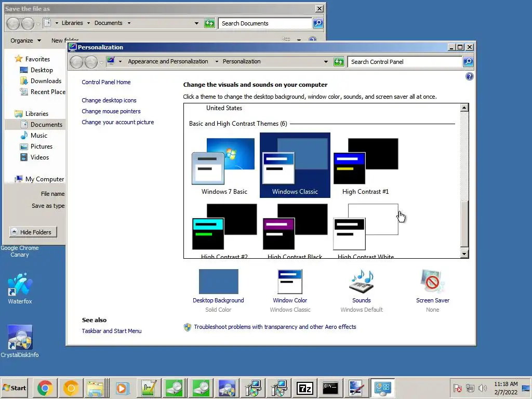Open the Save dialog address history dropdown
The height and width of the screenshot is (399, 532).
(x=196, y=23)
